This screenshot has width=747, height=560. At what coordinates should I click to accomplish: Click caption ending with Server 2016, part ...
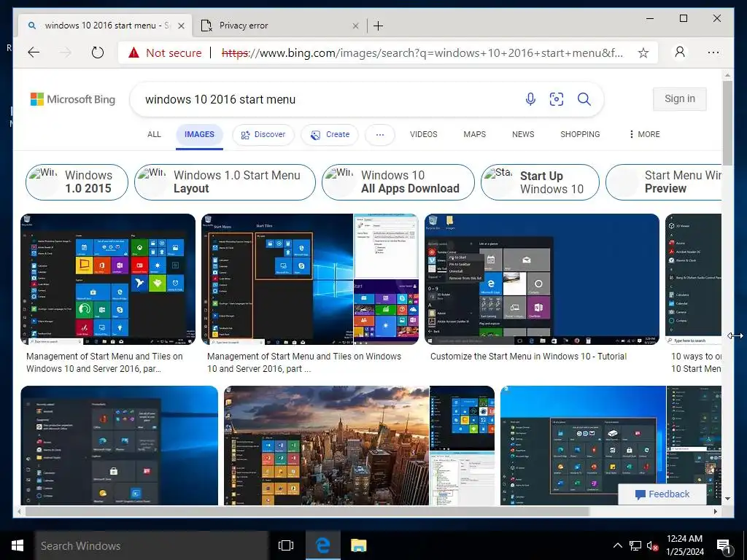click(304, 362)
